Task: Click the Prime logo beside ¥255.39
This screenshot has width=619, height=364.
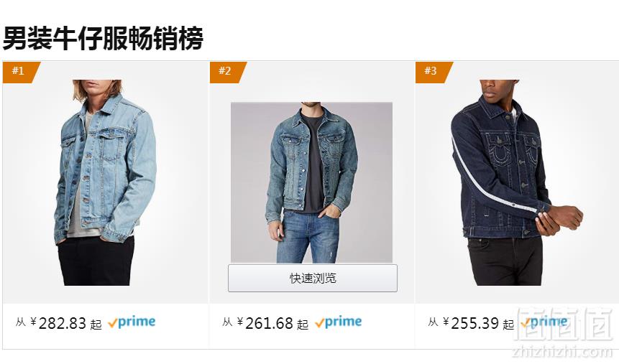Action: [544, 322]
